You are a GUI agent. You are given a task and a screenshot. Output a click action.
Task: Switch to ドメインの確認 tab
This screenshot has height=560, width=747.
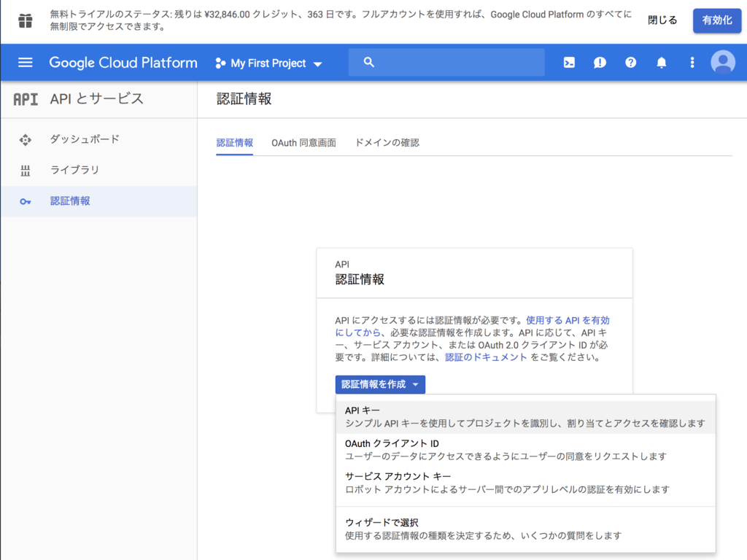(x=387, y=143)
